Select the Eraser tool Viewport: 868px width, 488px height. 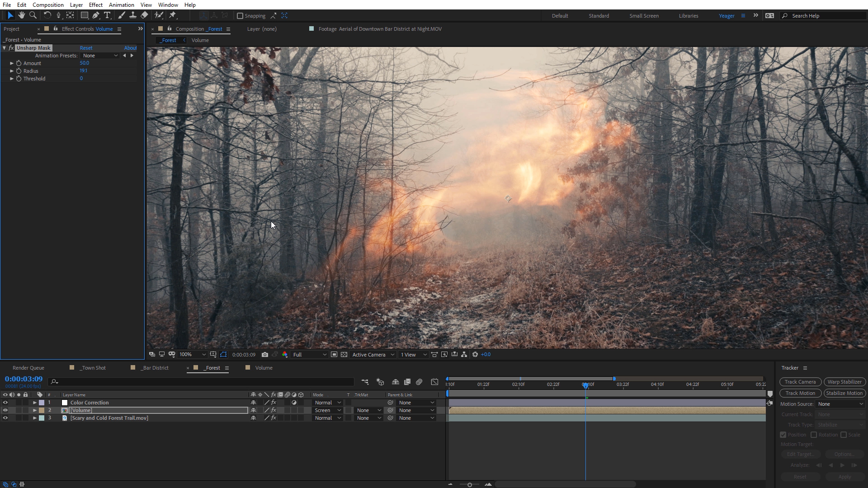point(144,15)
